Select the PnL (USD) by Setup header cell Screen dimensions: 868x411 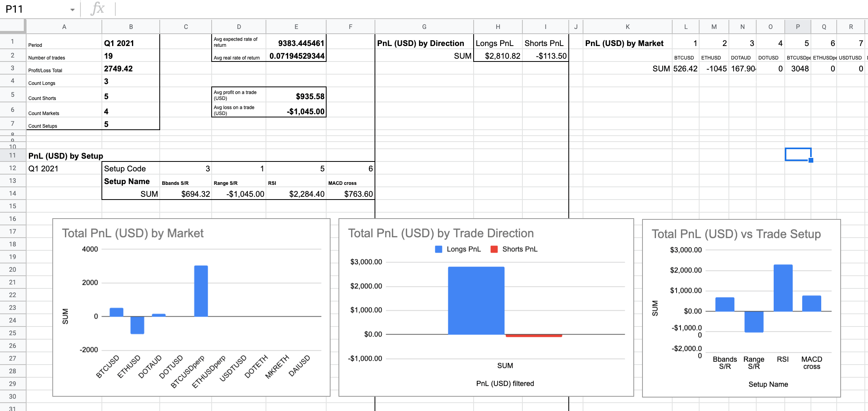pyautogui.click(x=65, y=156)
